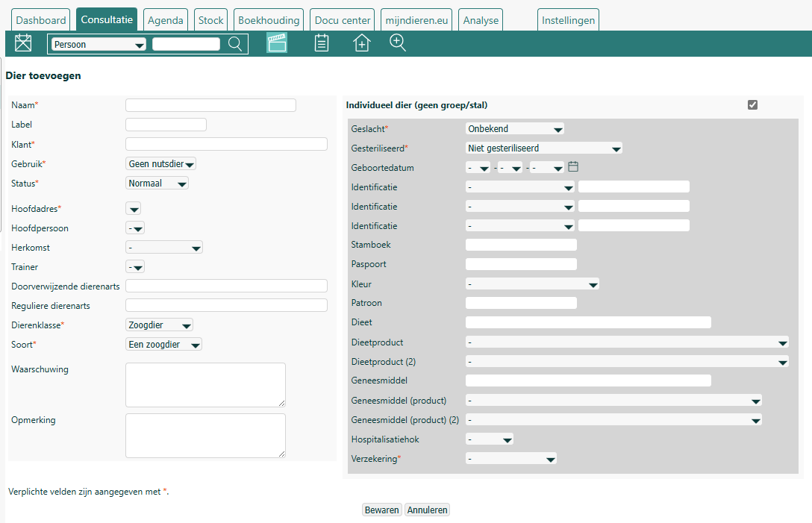Click the second Identificatie number field
The width and height of the screenshot is (812, 523).
pos(634,206)
